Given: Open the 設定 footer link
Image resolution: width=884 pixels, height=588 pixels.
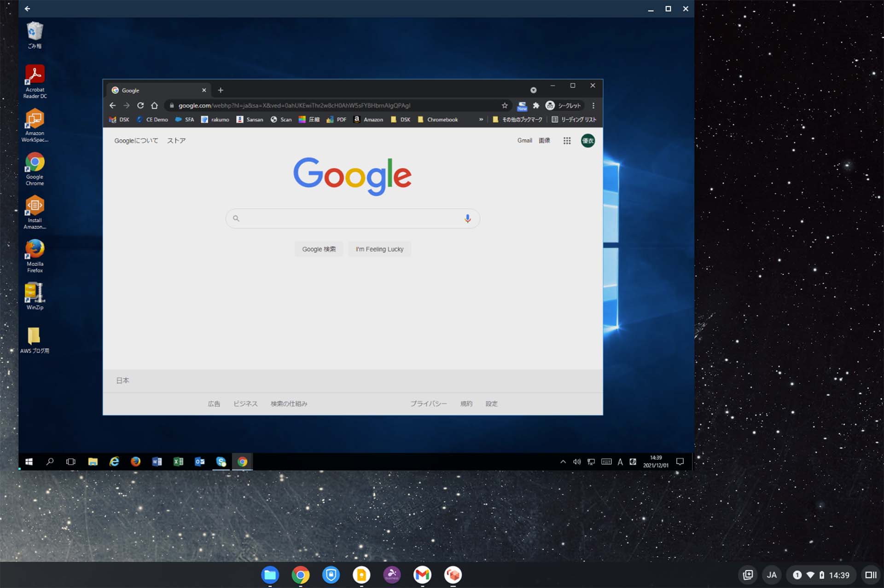Looking at the screenshot, I should (491, 404).
